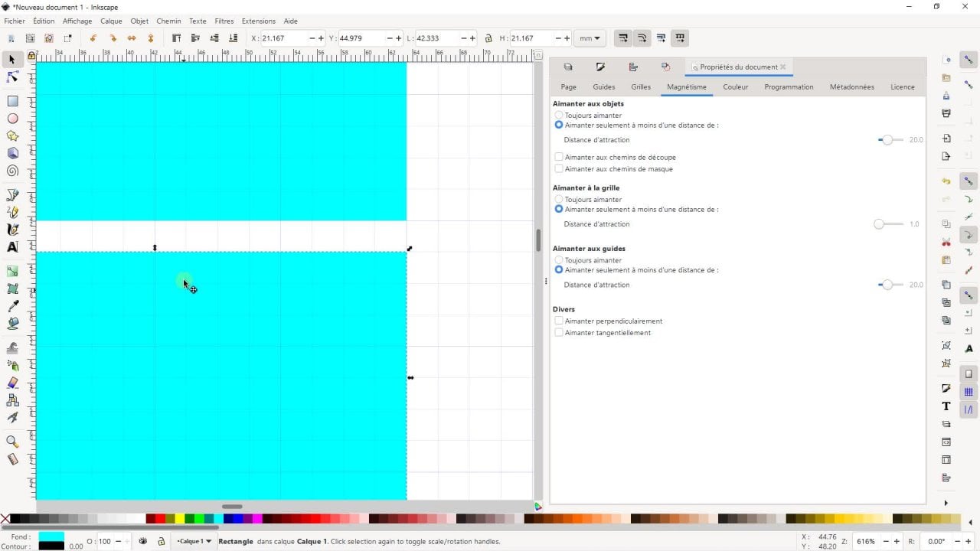Check Aimanter perpendiculairement option
The image size is (980, 551).
[559, 321]
